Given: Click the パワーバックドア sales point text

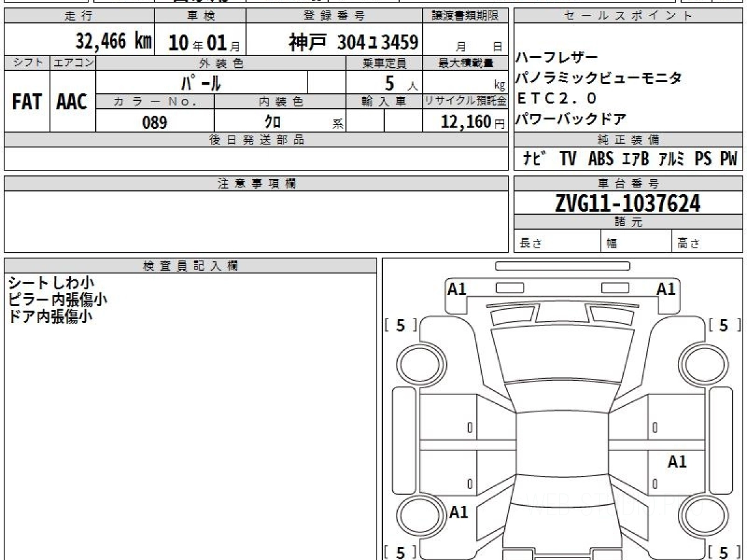Looking at the screenshot, I should (571, 118).
